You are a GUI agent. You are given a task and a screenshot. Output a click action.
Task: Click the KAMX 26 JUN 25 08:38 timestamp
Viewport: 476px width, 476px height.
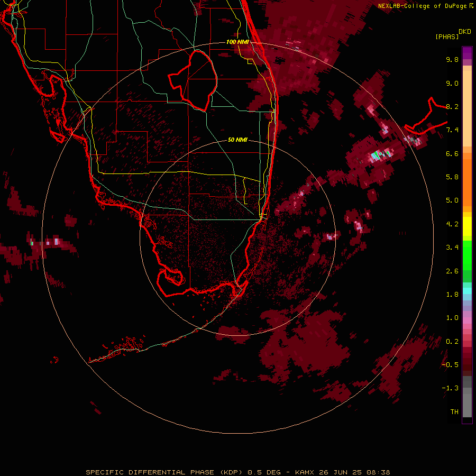click(342, 472)
